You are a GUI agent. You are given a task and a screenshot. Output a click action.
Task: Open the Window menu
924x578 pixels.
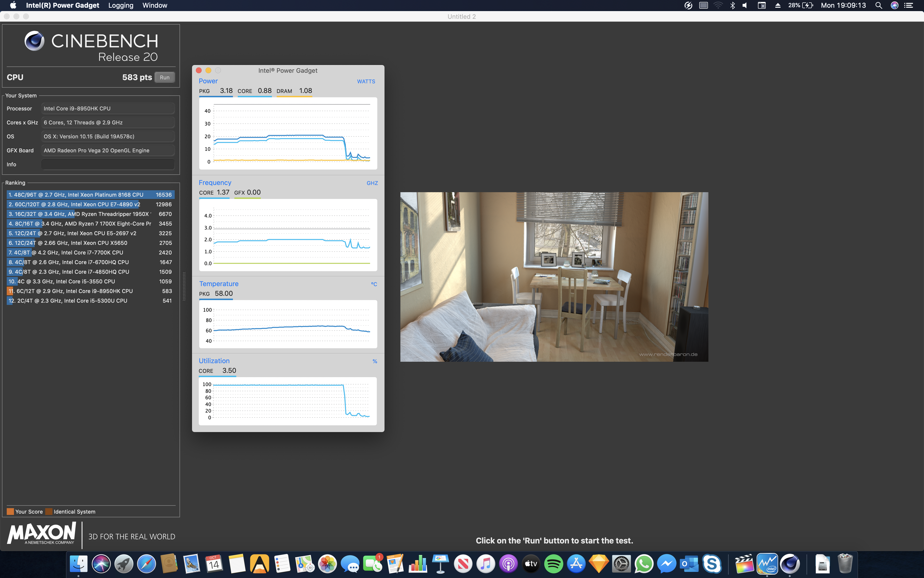(x=155, y=5)
